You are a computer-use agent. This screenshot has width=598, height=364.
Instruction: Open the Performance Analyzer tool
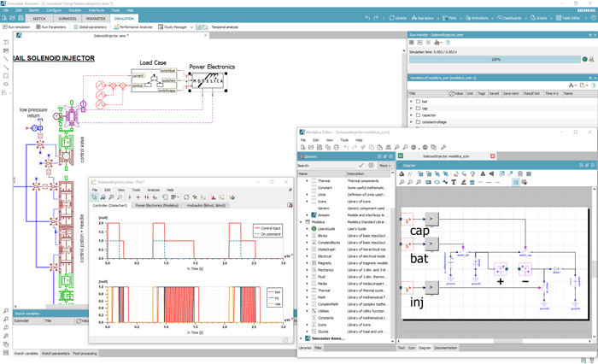click(134, 27)
